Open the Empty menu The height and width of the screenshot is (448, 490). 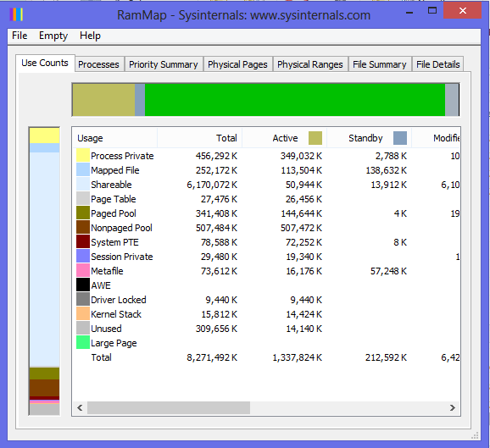[53, 36]
